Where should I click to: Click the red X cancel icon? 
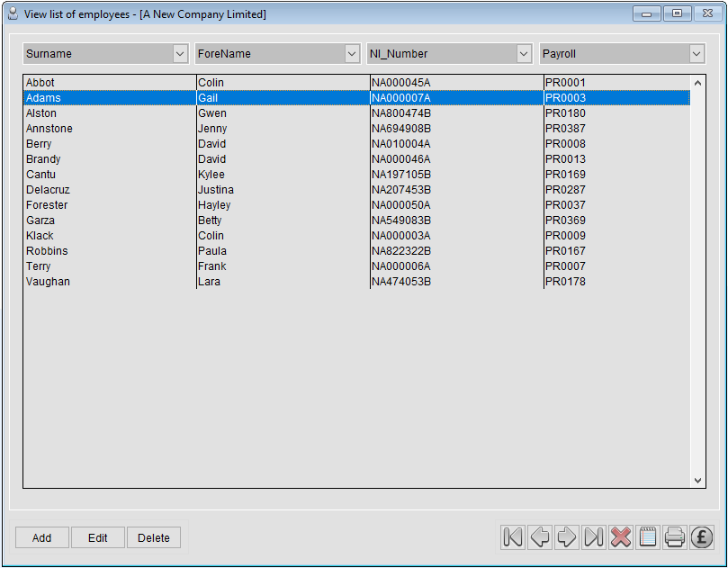pyautogui.click(x=620, y=537)
